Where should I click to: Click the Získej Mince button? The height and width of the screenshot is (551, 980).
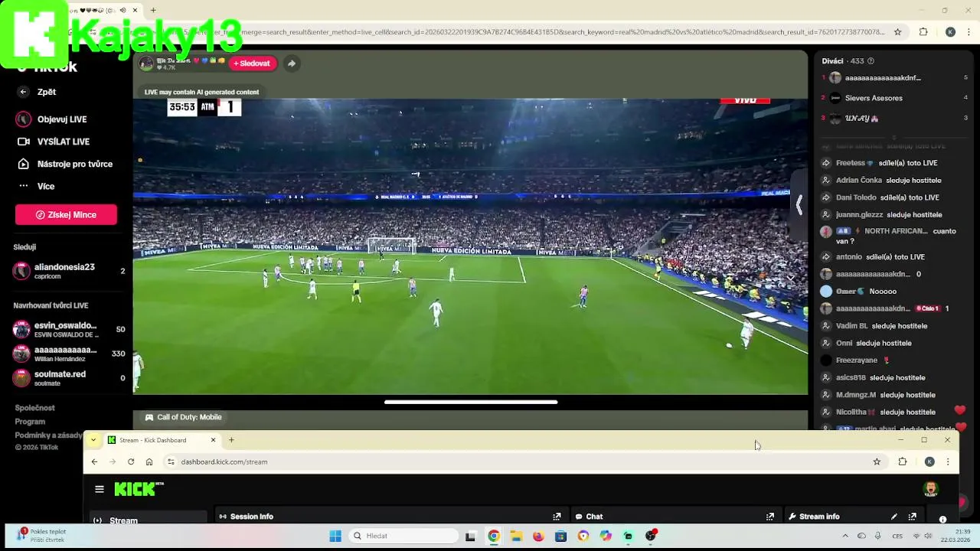click(66, 215)
